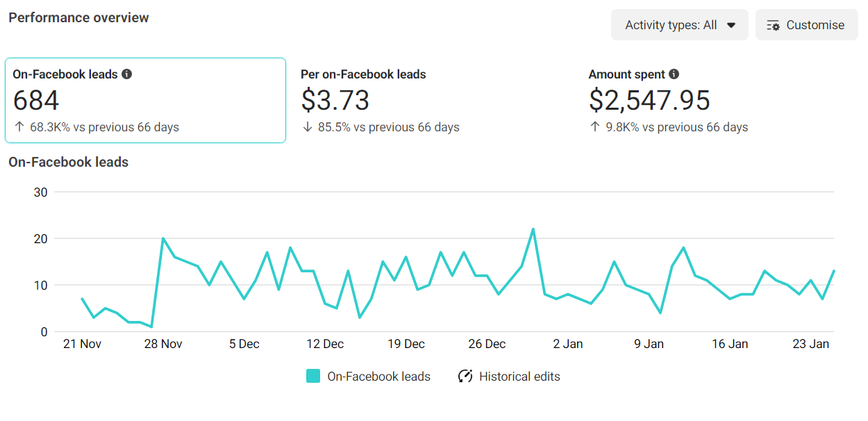Click the 28 Nov date label on axis
The width and height of the screenshot is (868, 421).
pos(162,344)
